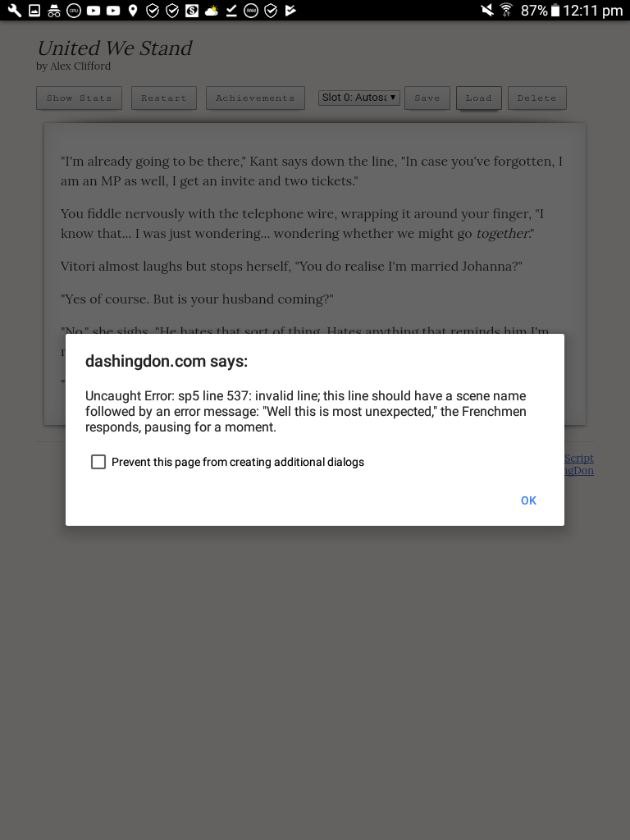Check Prevent this page from creating additional dialogs
Viewport: 630px width, 840px height.
[98, 462]
